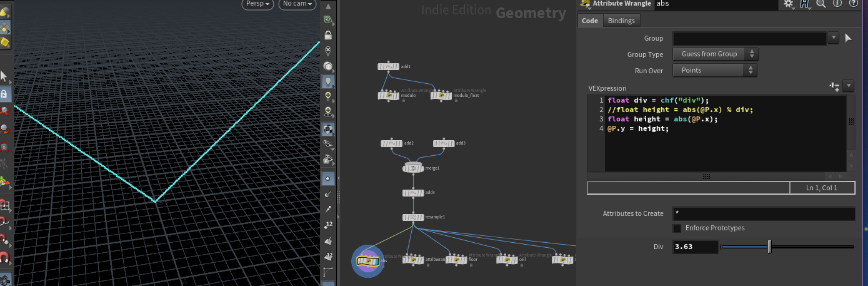Click the Div value field showing 3.63

click(x=696, y=247)
